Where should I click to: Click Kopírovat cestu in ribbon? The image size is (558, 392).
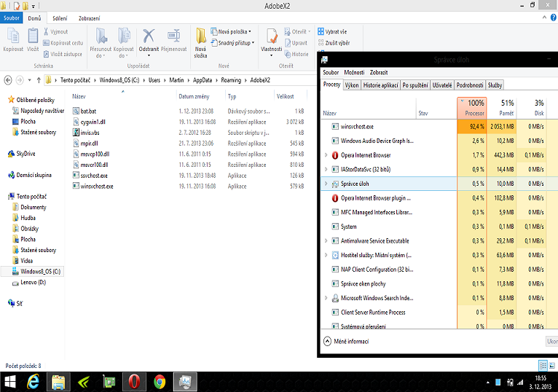pyautogui.click(x=63, y=43)
